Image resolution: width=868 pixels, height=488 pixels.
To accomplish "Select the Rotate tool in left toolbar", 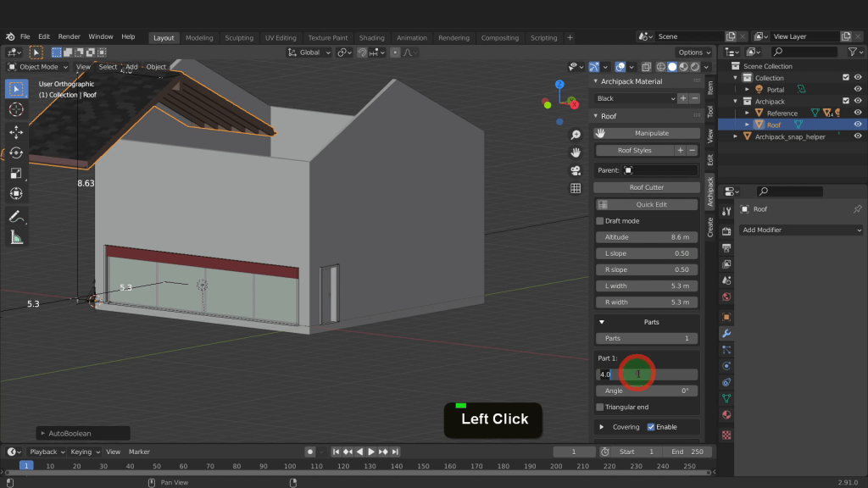I will click(16, 152).
